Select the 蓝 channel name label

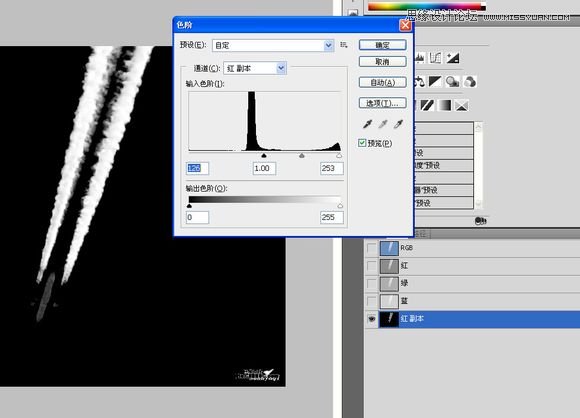coord(404,301)
